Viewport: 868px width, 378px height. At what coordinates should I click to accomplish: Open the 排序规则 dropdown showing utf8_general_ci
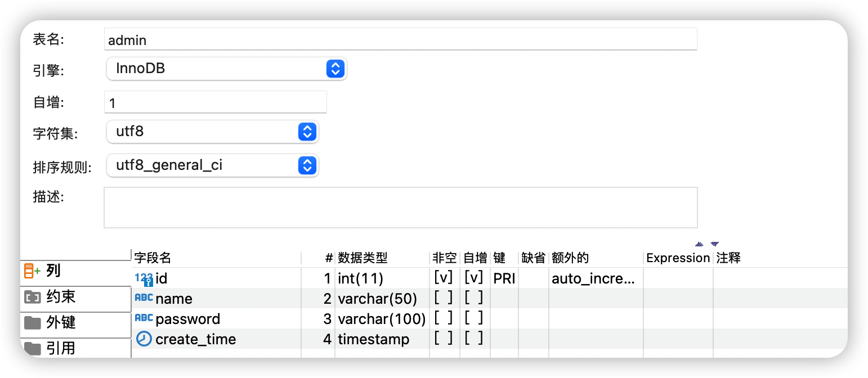click(307, 165)
